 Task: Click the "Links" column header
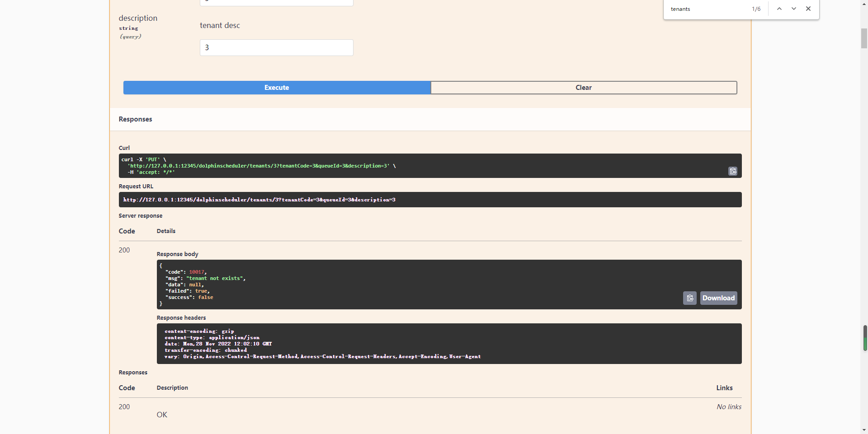pyautogui.click(x=724, y=388)
